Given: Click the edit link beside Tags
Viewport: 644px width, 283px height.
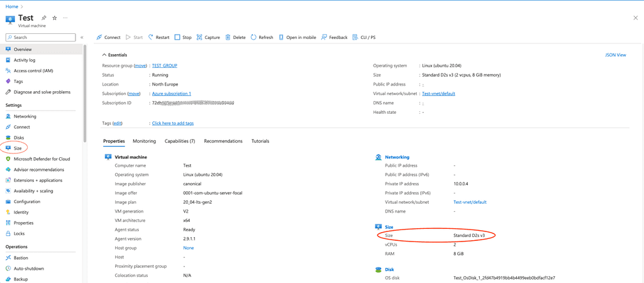Looking at the screenshot, I should pyautogui.click(x=118, y=123).
